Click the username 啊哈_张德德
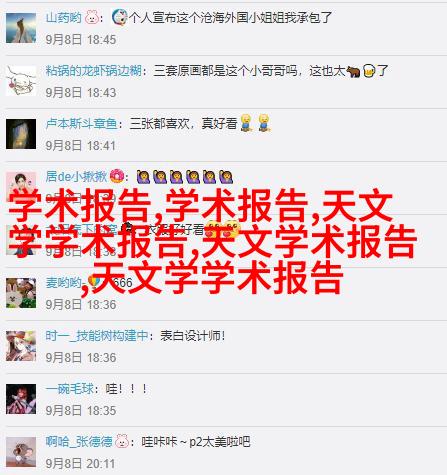Viewport: 447px width, 475px height. [79, 442]
